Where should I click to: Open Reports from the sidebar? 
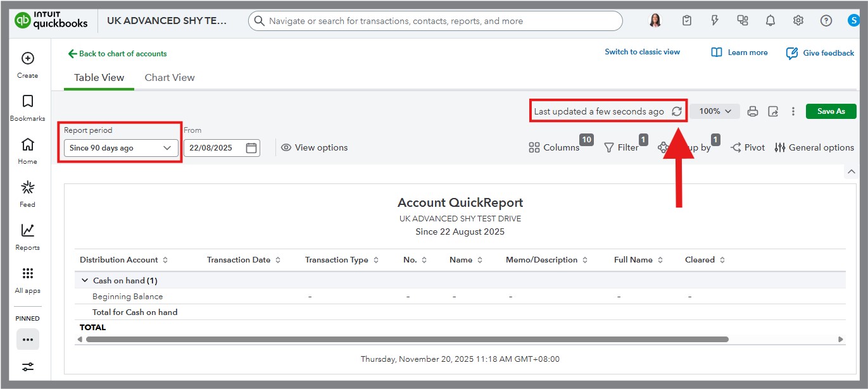(x=27, y=237)
